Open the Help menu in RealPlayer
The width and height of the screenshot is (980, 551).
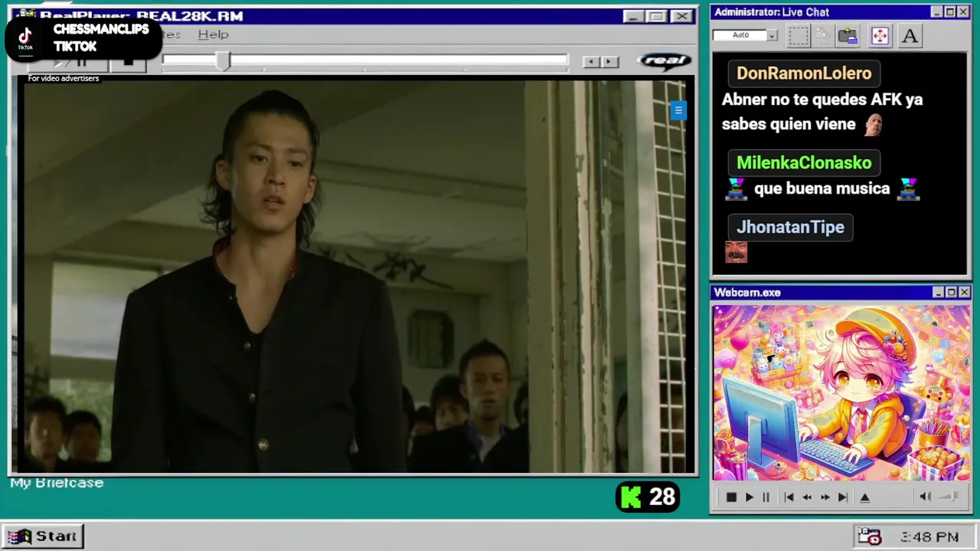pyautogui.click(x=213, y=34)
